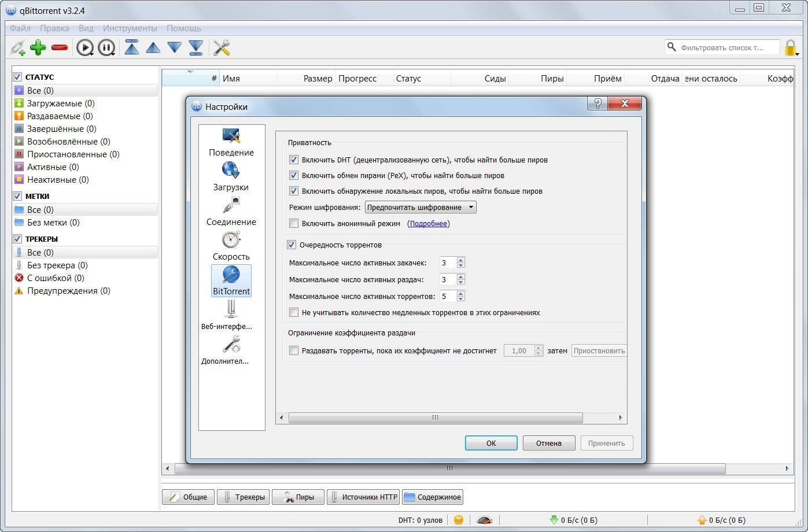The image size is (808, 532).
Task: Toggle the Включить DHT checkbox
Action: [294, 160]
